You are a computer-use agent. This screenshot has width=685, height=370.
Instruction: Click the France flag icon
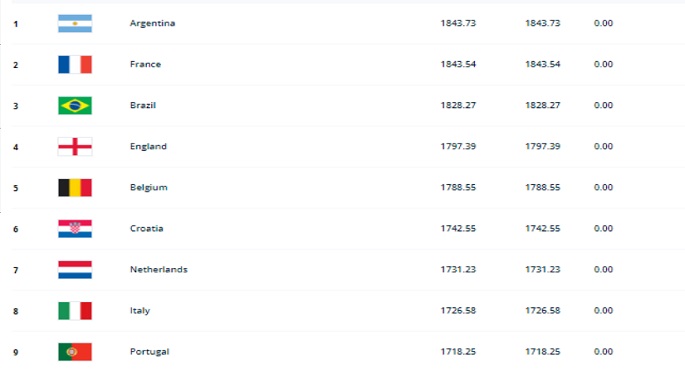point(75,64)
